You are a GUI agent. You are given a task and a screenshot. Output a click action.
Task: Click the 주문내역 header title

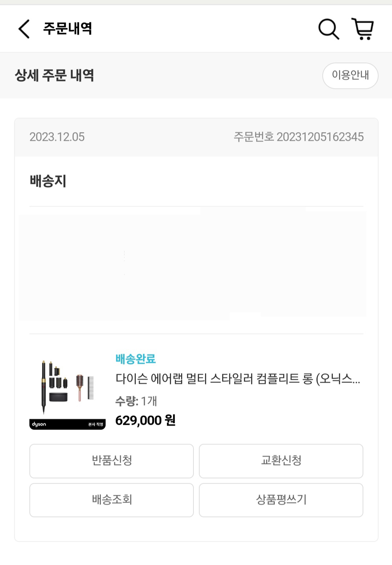pyautogui.click(x=68, y=28)
